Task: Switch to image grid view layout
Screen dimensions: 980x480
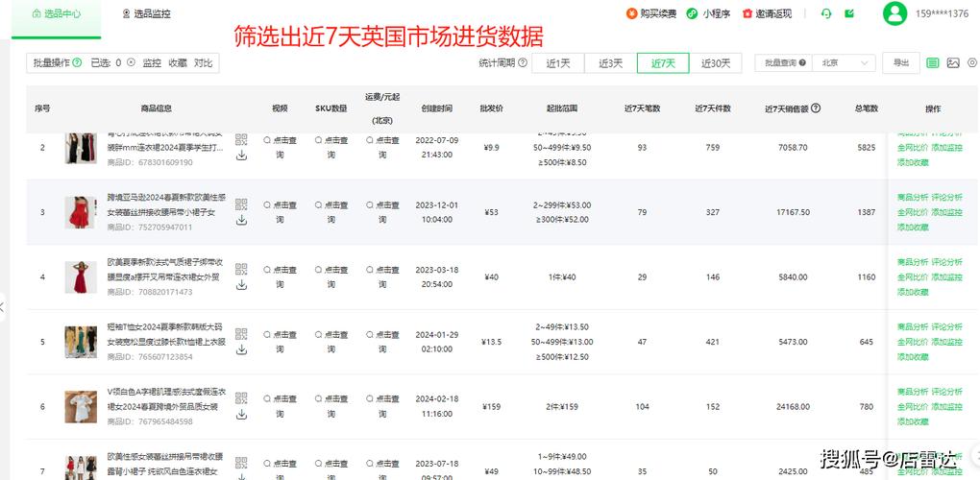Action: [952, 62]
